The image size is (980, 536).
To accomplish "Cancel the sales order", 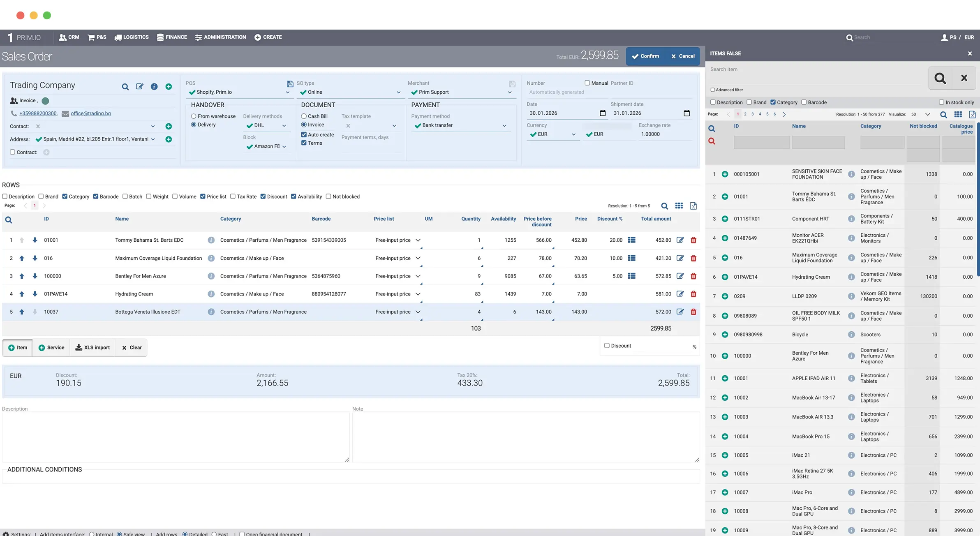I will point(683,56).
